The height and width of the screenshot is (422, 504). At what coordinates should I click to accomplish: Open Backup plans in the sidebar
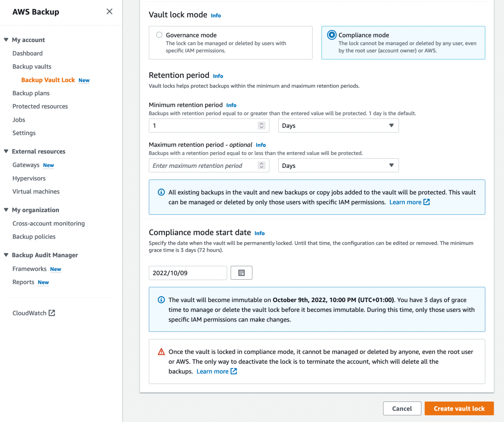(x=31, y=93)
